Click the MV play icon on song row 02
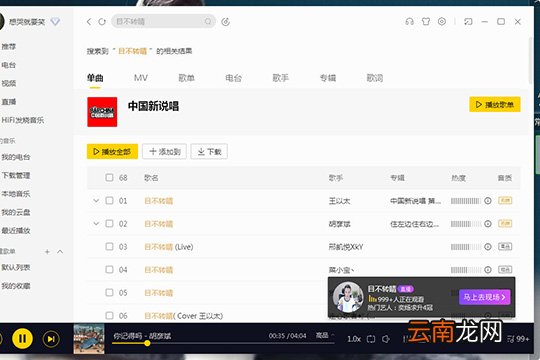 point(488,224)
